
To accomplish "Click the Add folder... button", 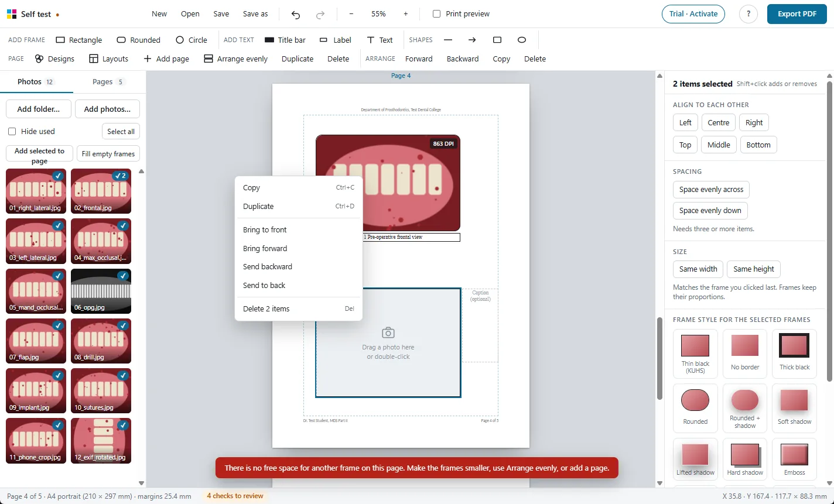I will click(x=39, y=109).
